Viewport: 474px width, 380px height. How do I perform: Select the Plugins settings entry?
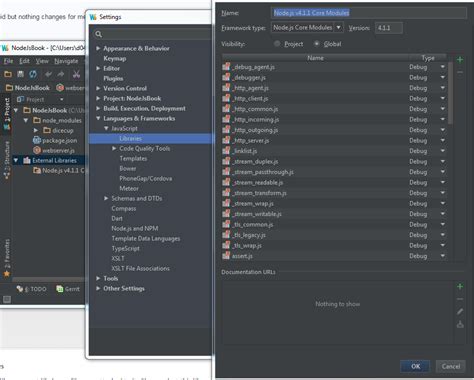[113, 78]
